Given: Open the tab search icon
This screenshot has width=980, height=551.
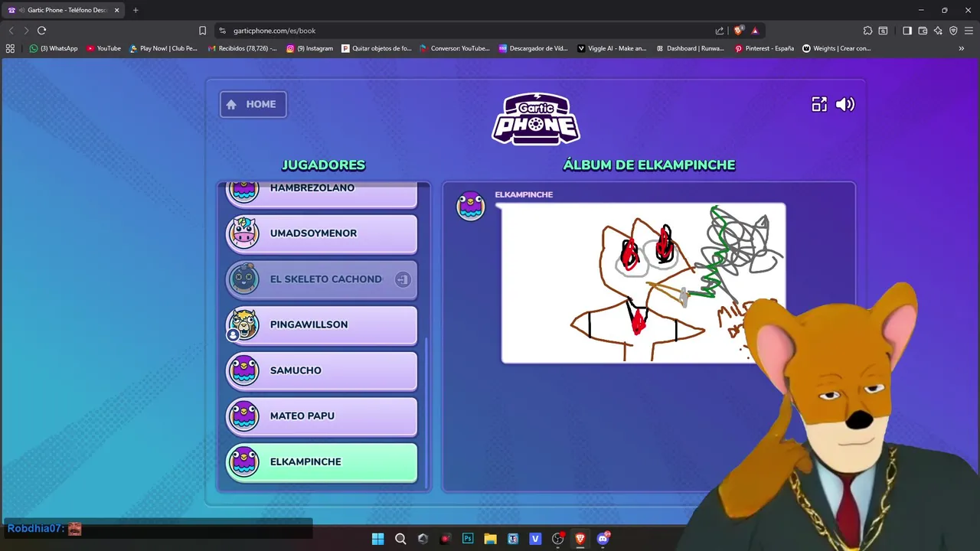Looking at the screenshot, I should pos(883,31).
